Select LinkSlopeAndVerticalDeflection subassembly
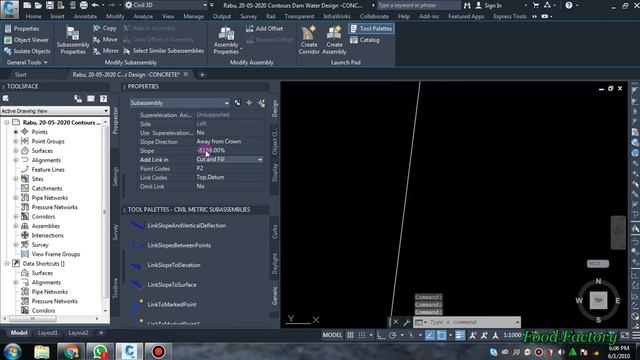Viewport: 640px width, 360px height. pyautogui.click(x=178, y=226)
